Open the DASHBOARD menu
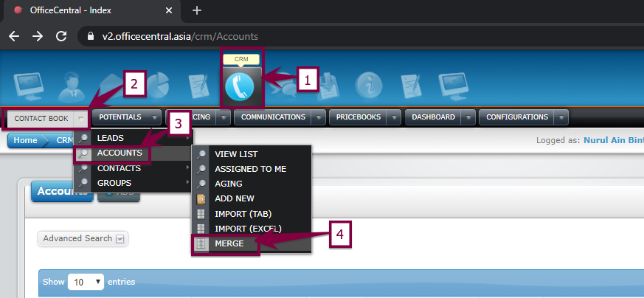This screenshot has height=298, width=644. [x=433, y=117]
